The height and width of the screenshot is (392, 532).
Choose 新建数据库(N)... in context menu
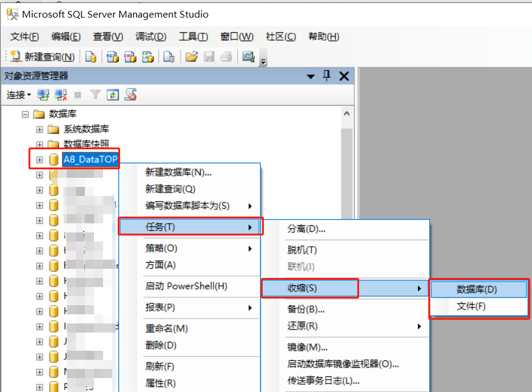tap(190, 172)
